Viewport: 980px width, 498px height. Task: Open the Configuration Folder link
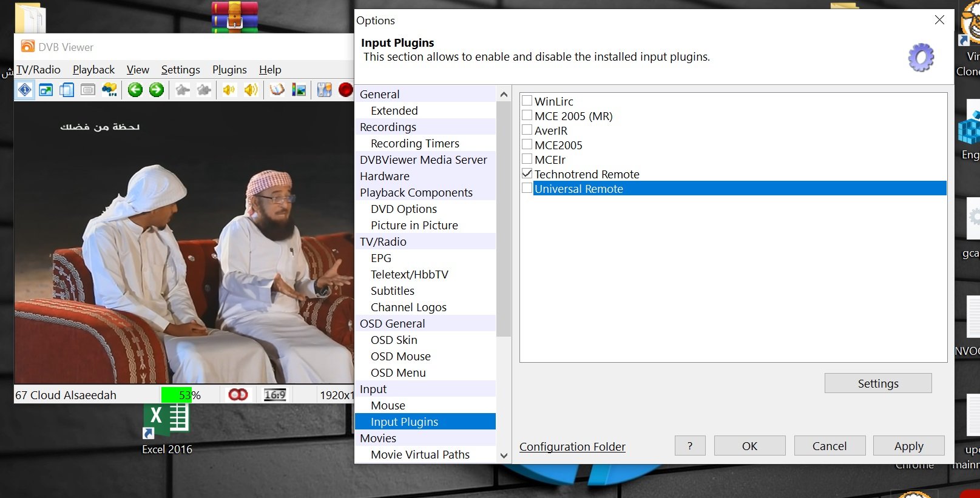(x=572, y=446)
